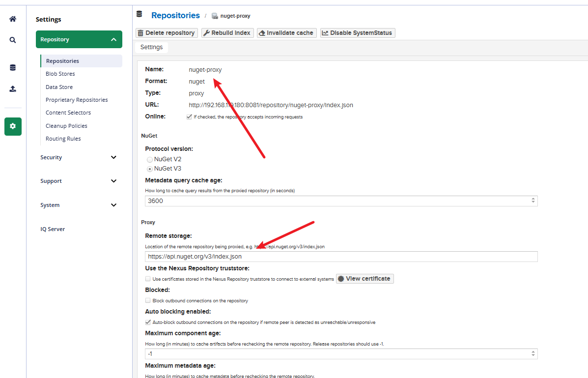
Task: Adjust Metadata query cache age stepper
Action: coord(533,201)
